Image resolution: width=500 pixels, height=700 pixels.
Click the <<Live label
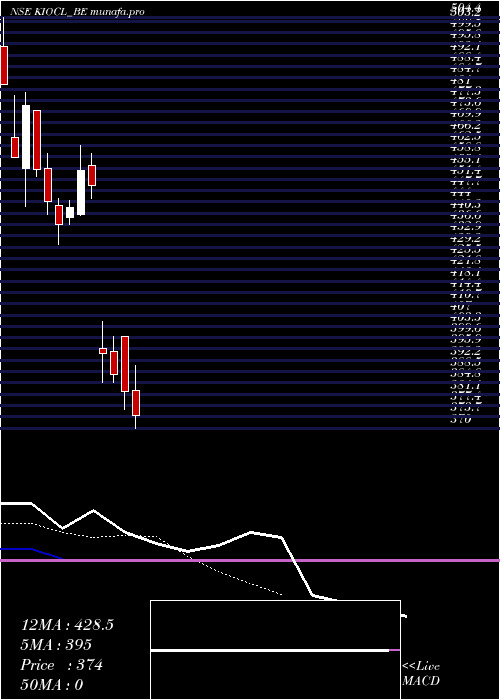tap(421, 667)
